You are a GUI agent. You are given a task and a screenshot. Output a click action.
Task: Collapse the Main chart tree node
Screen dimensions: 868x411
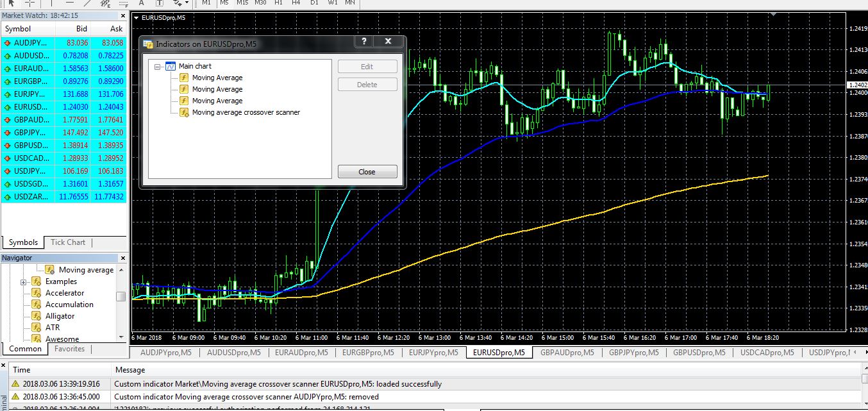(158, 66)
